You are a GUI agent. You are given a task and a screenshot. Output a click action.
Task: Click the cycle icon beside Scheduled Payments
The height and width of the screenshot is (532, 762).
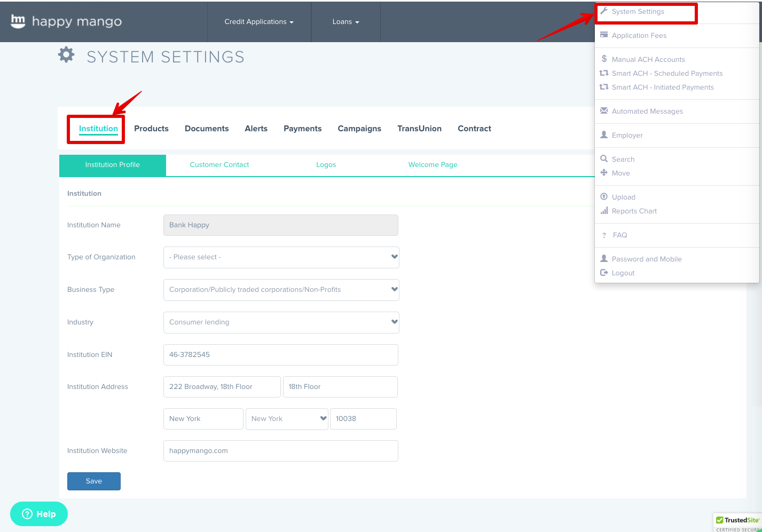[x=604, y=73]
